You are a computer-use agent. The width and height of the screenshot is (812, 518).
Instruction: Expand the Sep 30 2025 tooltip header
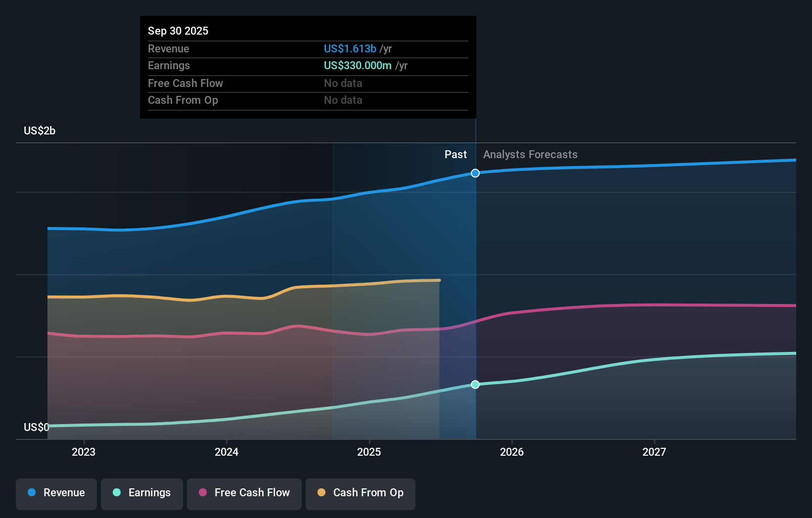point(178,31)
